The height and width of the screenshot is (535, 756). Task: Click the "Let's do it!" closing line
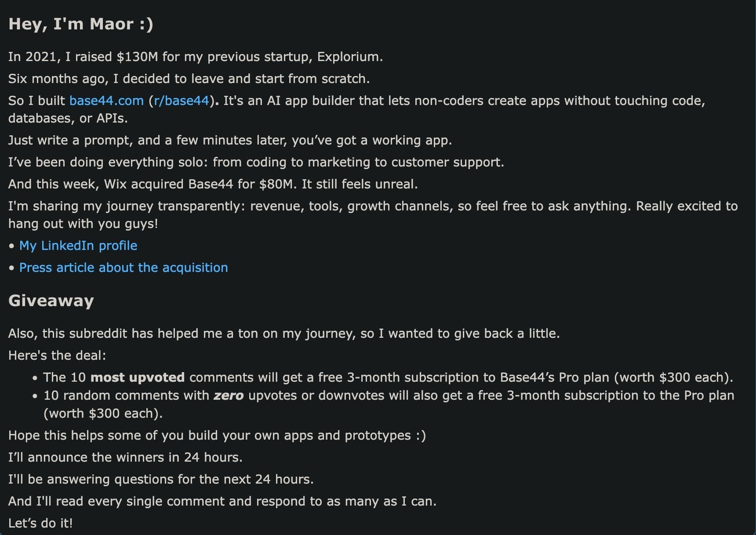[x=40, y=523]
